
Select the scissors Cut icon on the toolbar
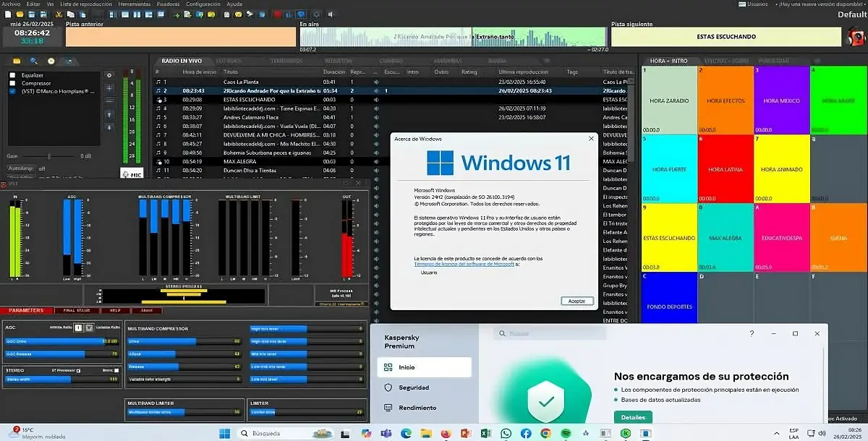point(59,14)
